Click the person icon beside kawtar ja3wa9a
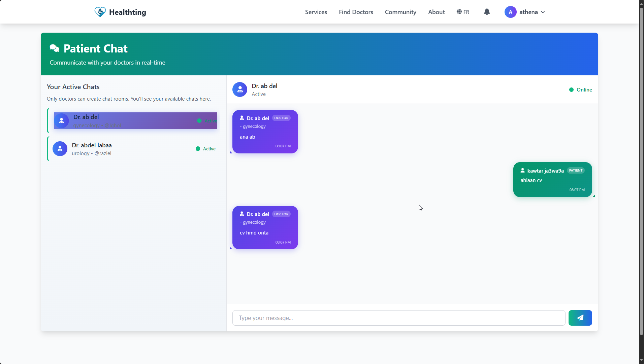This screenshot has width=644, height=364. 522,171
